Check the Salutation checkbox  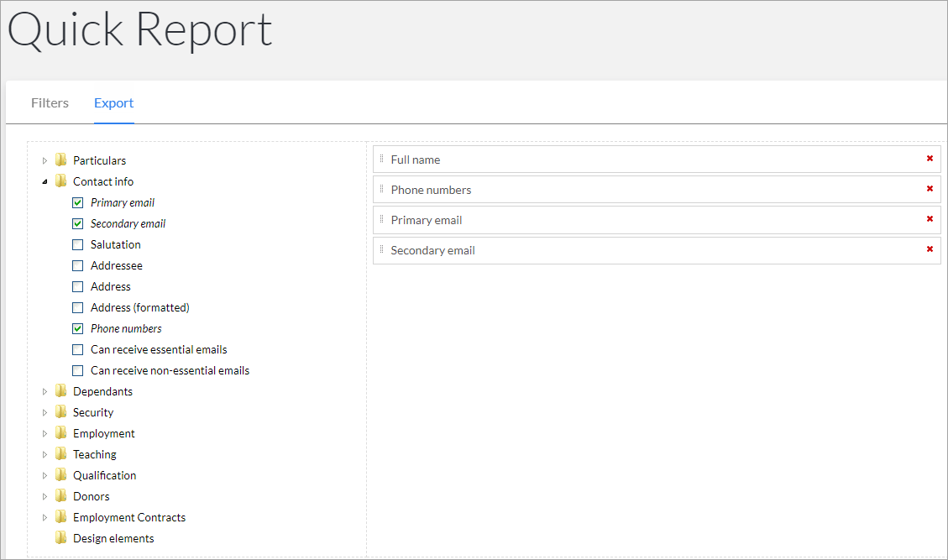[x=77, y=245]
